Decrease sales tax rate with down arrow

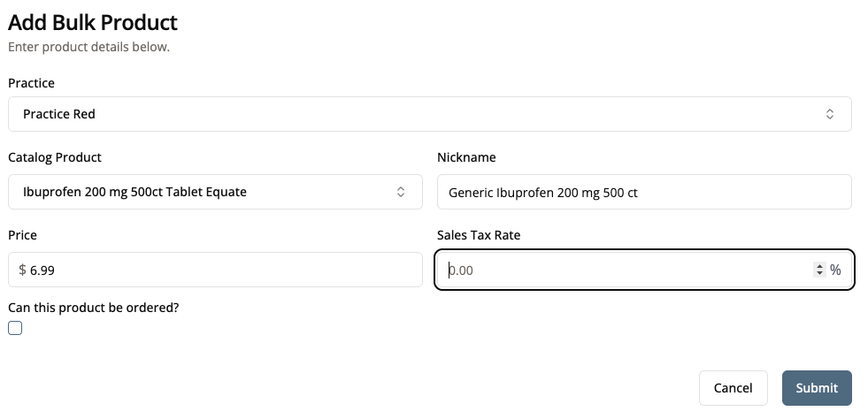pyautogui.click(x=819, y=275)
